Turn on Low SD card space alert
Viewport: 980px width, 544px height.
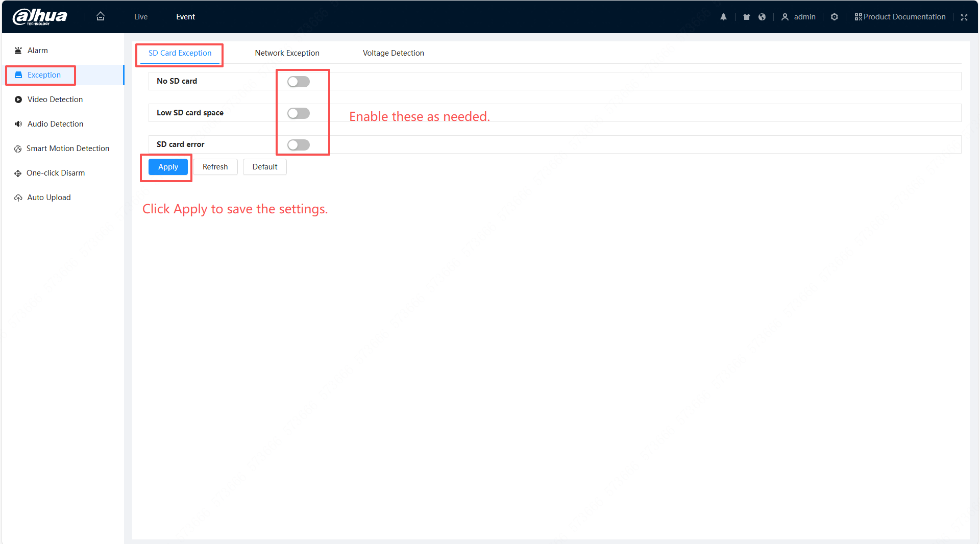point(299,113)
